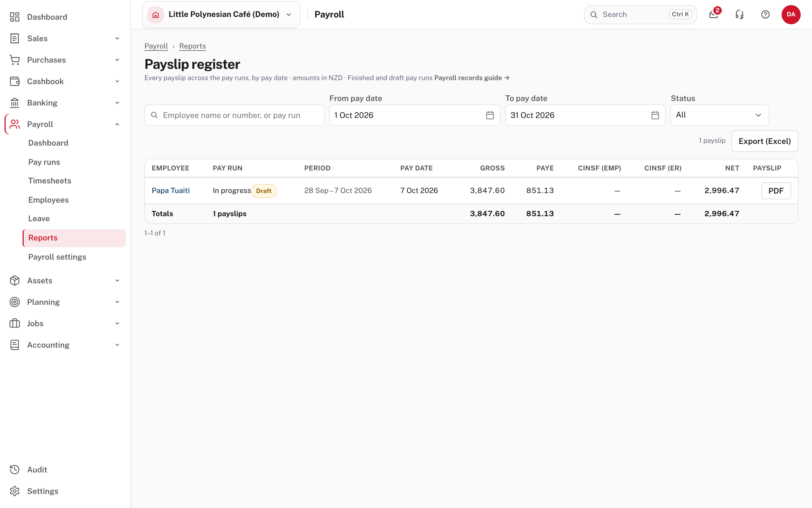
Task: Download the PDF payslip for Papa Tuaiti
Action: pos(776,191)
